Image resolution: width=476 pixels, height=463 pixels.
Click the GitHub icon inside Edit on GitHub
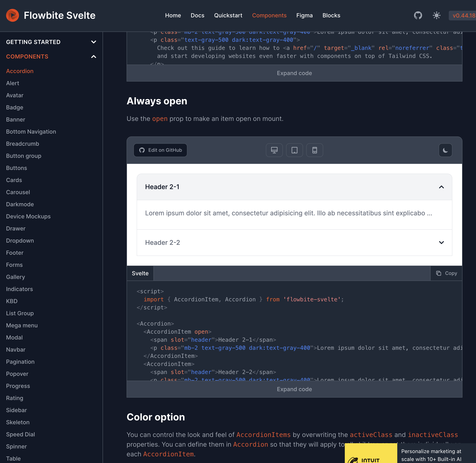pos(142,150)
